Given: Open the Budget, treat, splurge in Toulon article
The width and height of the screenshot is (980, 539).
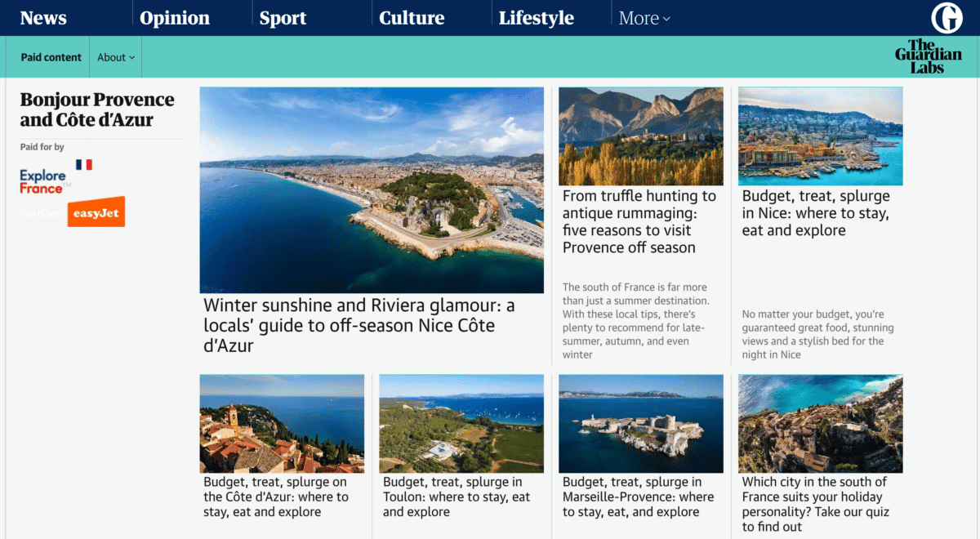Looking at the screenshot, I should pos(457,497).
